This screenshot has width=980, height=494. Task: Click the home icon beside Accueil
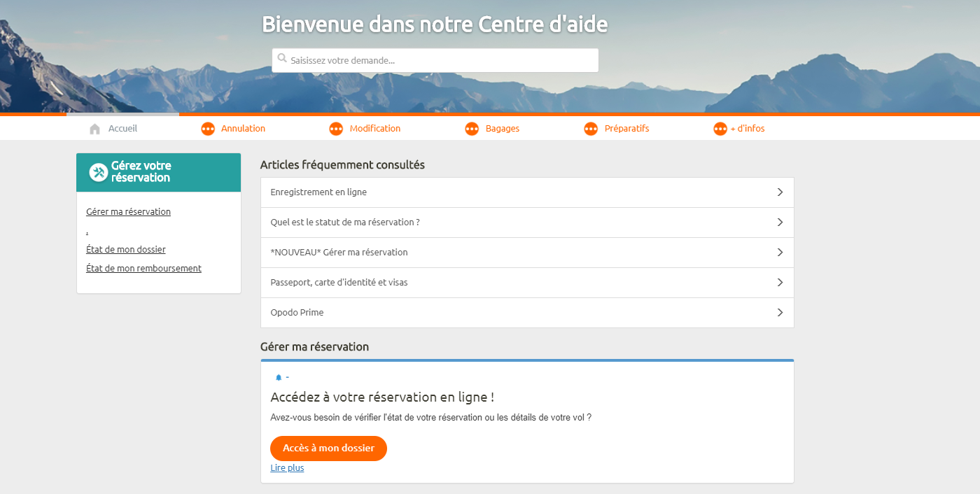tap(95, 129)
